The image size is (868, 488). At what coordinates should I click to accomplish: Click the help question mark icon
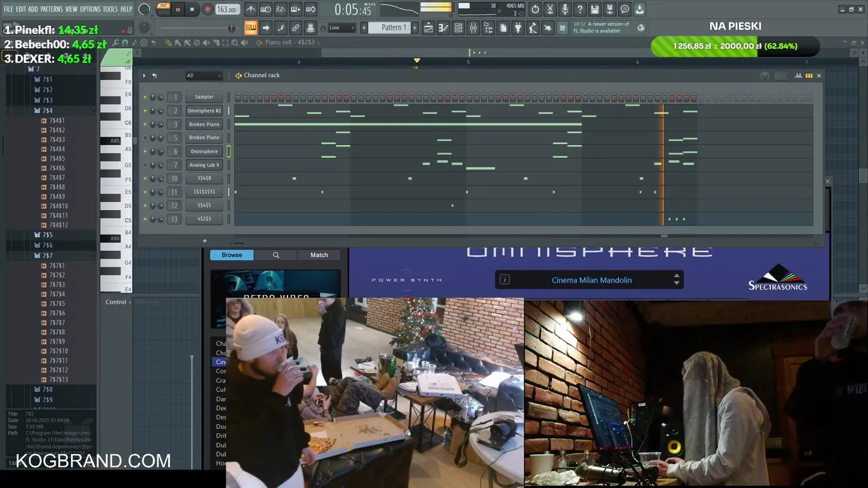pos(580,9)
